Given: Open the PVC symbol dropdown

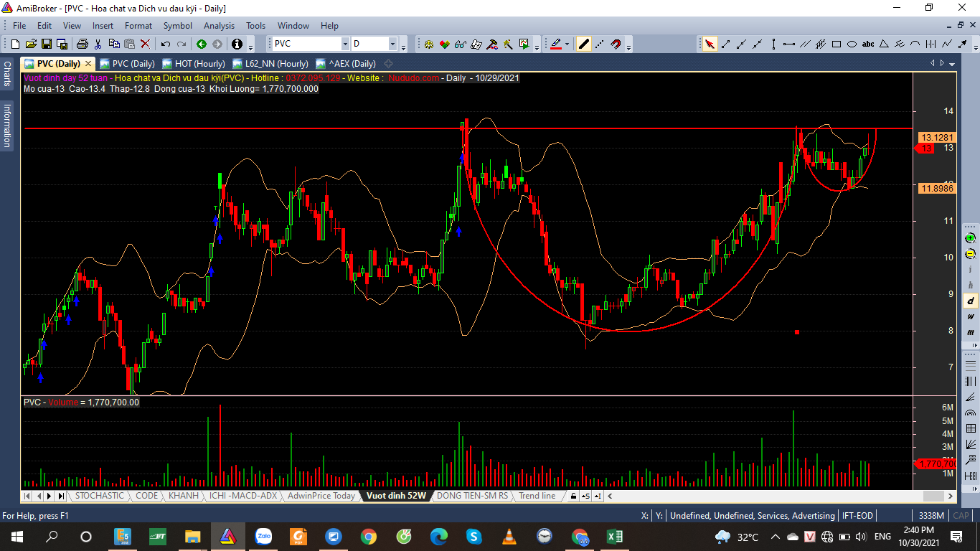Looking at the screenshot, I should pos(345,44).
